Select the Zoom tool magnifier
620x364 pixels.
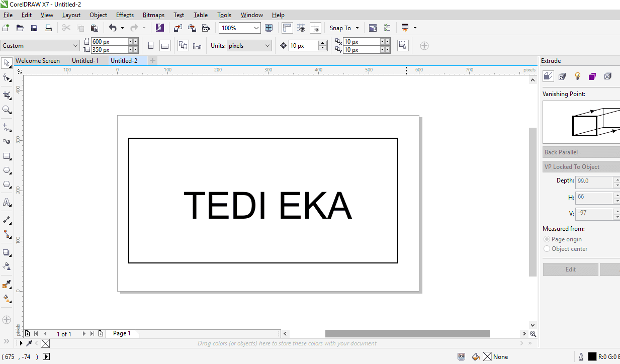[x=7, y=110]
